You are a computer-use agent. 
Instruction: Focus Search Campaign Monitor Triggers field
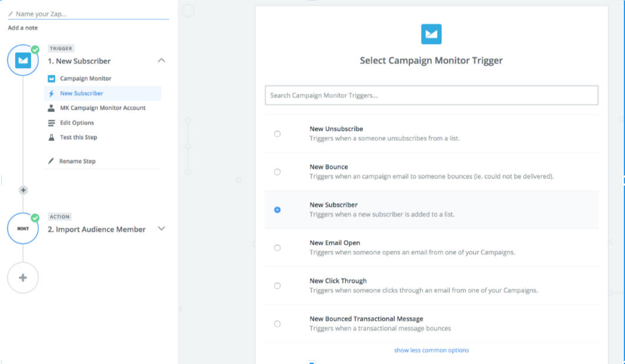tap(431, 95)
